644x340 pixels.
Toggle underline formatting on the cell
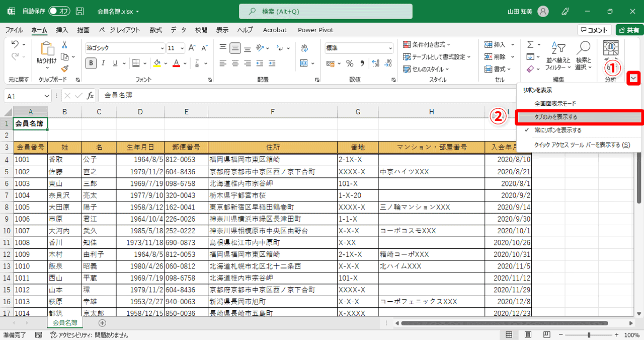click(x=115, y=62)
